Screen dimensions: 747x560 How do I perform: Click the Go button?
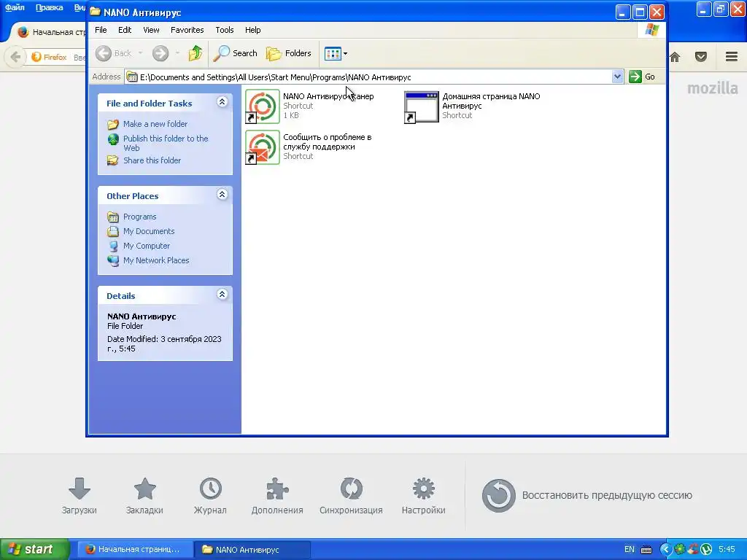642,77
